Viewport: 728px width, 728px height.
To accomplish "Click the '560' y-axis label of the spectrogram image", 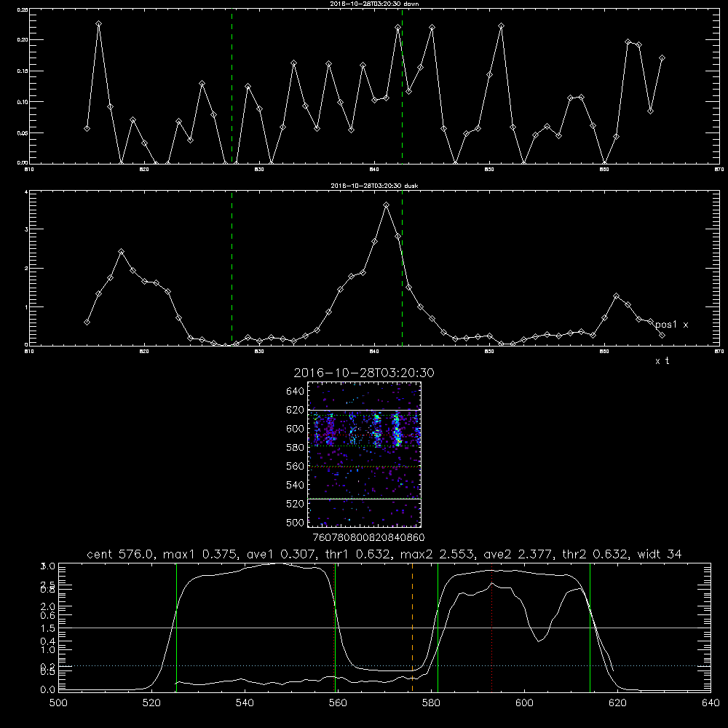I will (x=296, y=466).
